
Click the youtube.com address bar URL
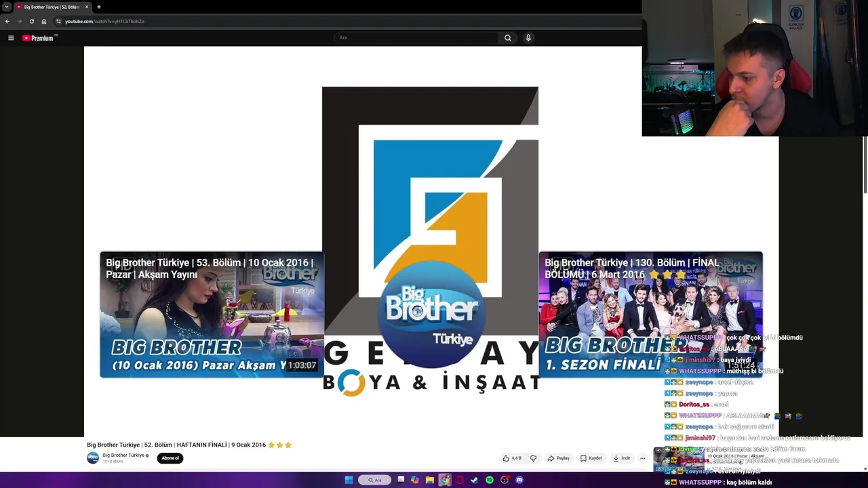point(104,21)
